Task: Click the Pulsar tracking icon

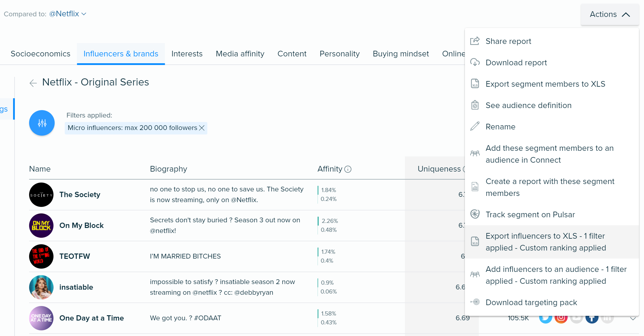Action: (x=475, y=214)
